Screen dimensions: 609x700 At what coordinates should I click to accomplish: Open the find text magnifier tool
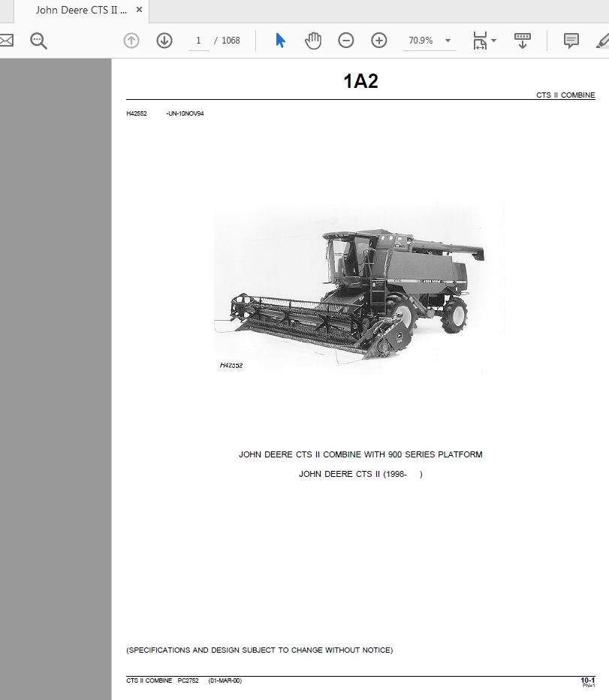[38, 41]
